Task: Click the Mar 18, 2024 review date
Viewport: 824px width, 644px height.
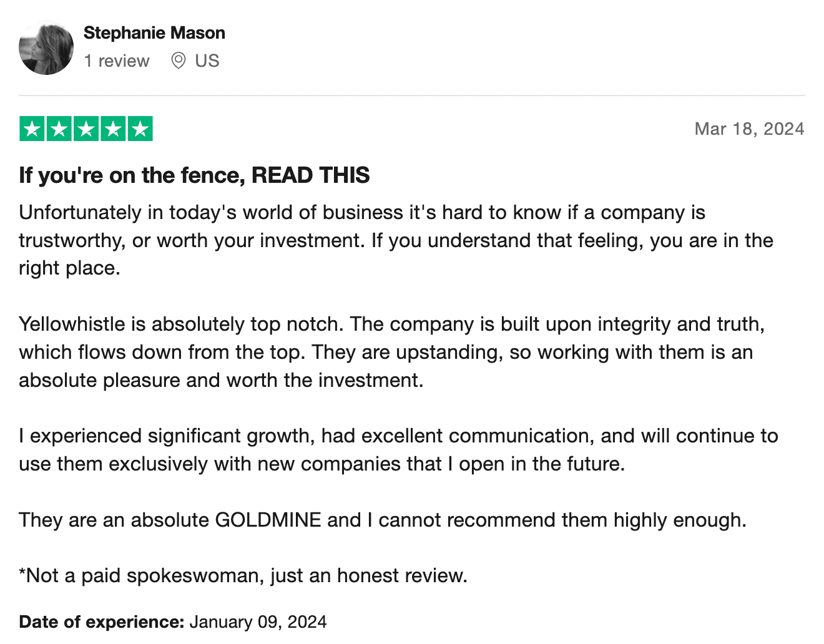Action: [749, 129]
